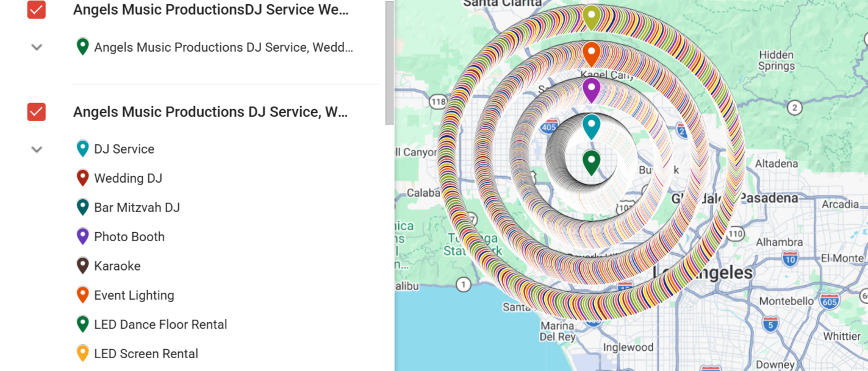Click the Hidden Springs label on the map

point(777,60)
